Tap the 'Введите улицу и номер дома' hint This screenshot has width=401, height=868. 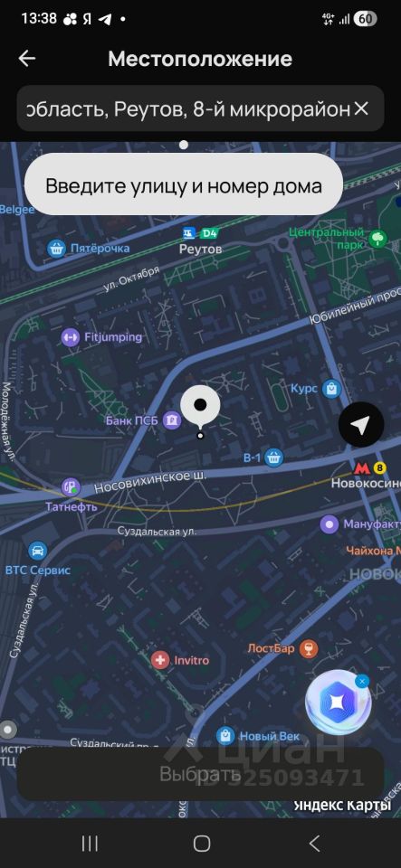(184, 184)
